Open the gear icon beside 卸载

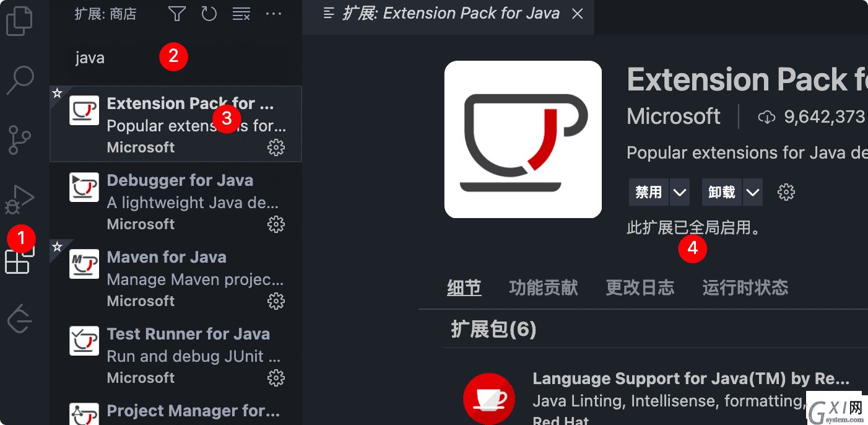(x=786, y=192)
